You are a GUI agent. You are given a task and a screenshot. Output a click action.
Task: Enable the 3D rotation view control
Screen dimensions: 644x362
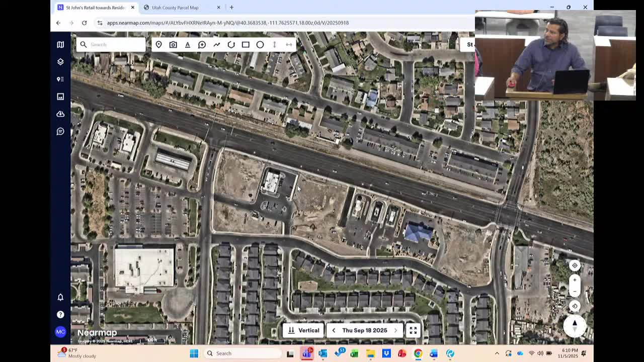[575, 306]
